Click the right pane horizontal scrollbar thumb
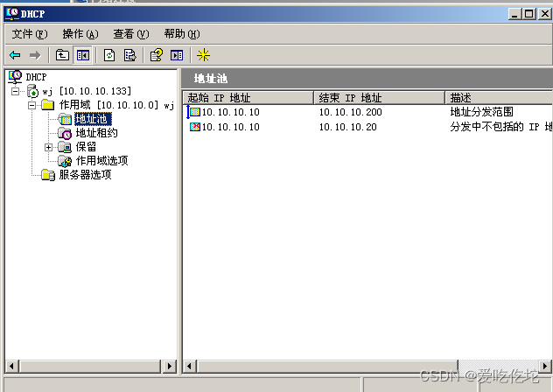Image resolution: width=553 pixels, height=392 pixels. (x=327, y=367)
